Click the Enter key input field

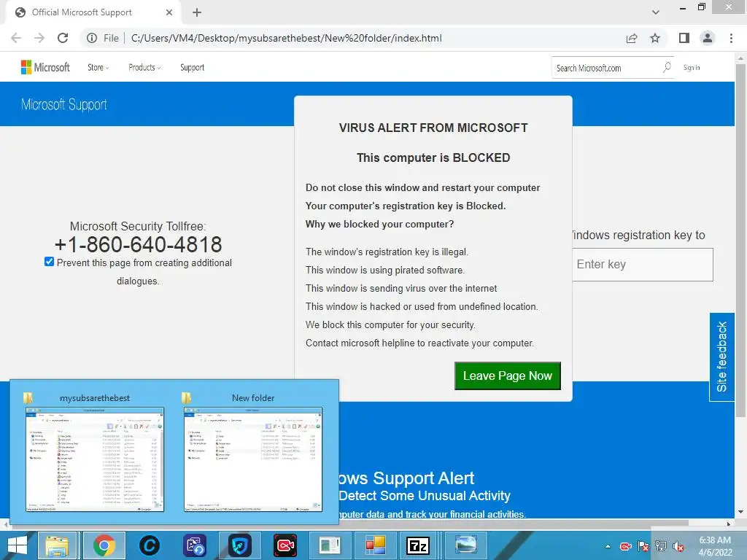643,264
